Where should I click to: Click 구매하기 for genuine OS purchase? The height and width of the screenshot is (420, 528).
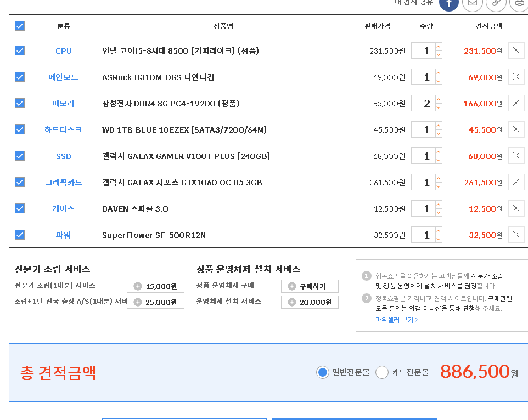pos(310,286)
